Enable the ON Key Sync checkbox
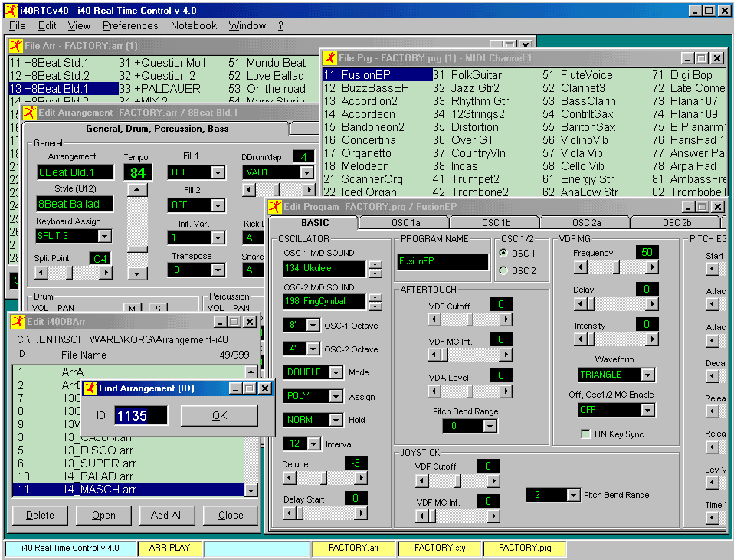Screen dimensions: 734x560 click(586, 434)
